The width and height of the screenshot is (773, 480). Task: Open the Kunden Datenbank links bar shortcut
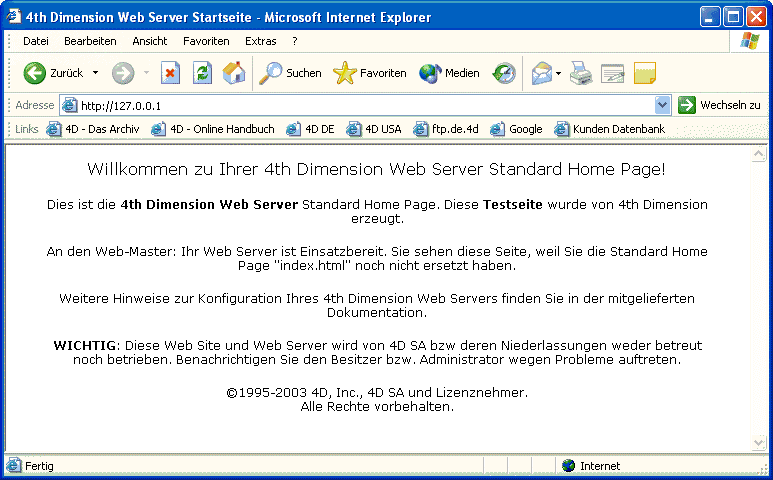click(x=610, y=129)
